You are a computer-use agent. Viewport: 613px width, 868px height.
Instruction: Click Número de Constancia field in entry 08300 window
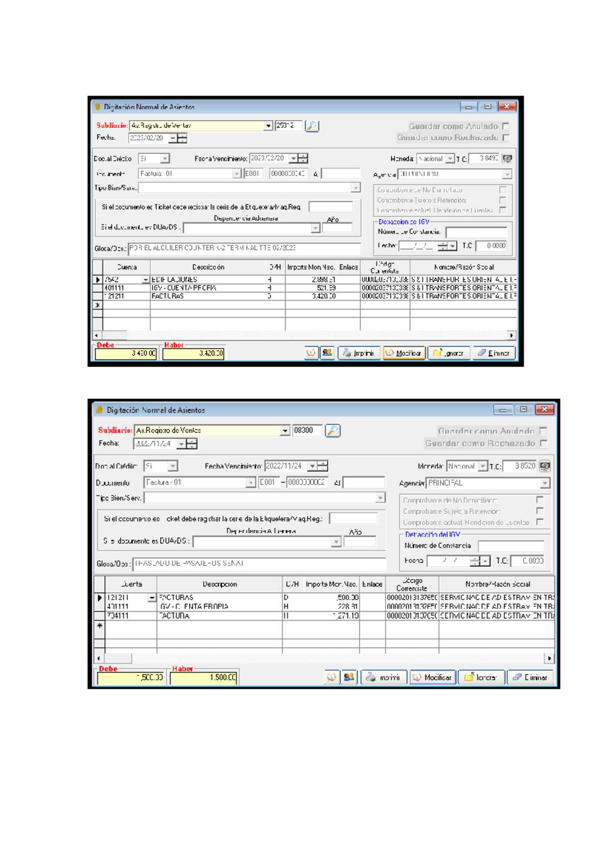coord(511,546)
